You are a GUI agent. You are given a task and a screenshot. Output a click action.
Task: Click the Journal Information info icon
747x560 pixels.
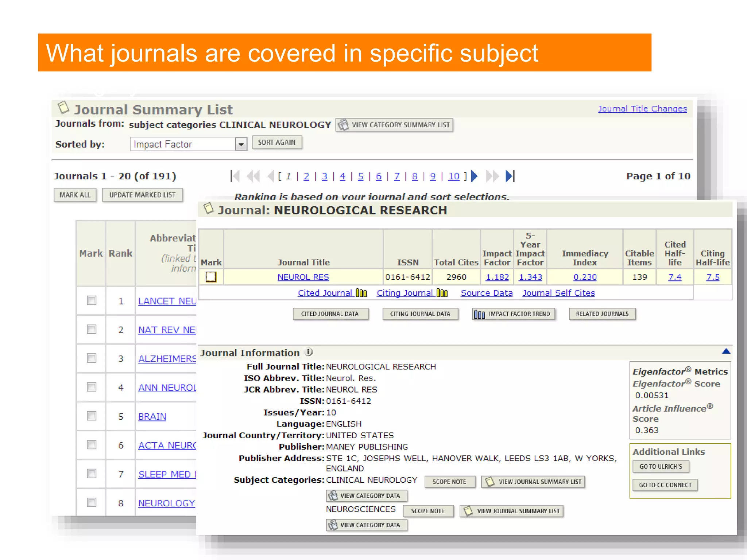click(309, 352)
